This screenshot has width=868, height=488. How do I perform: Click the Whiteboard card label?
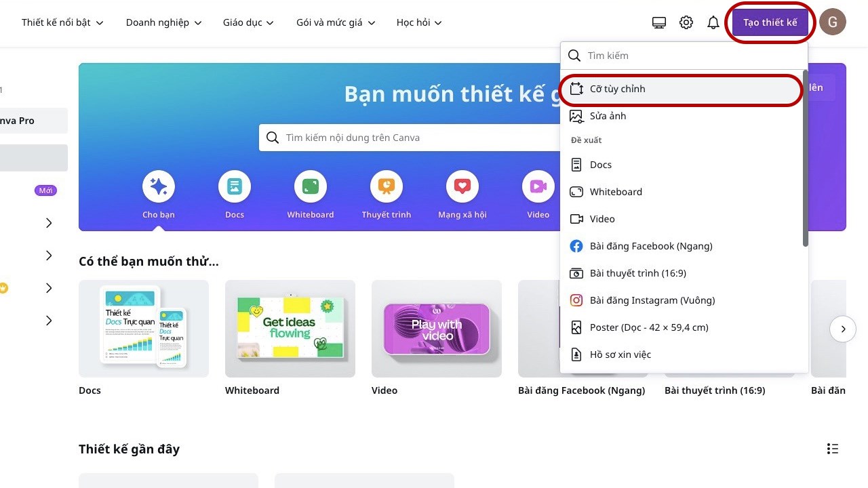pyautogui.click(x=252, y=390)
